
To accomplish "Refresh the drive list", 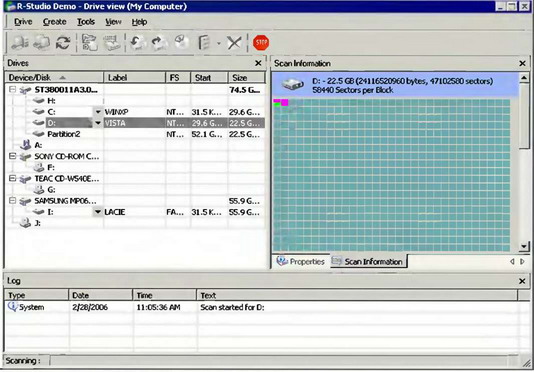I will (x=63, y=43).
